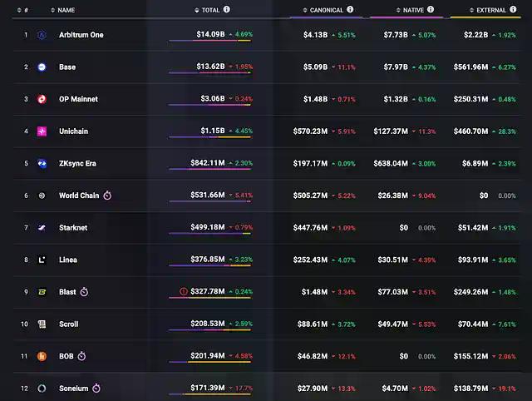This screenshot has height=401, width=532.
Task: Click the $13.62B total for Base
Action: (210, 67)
